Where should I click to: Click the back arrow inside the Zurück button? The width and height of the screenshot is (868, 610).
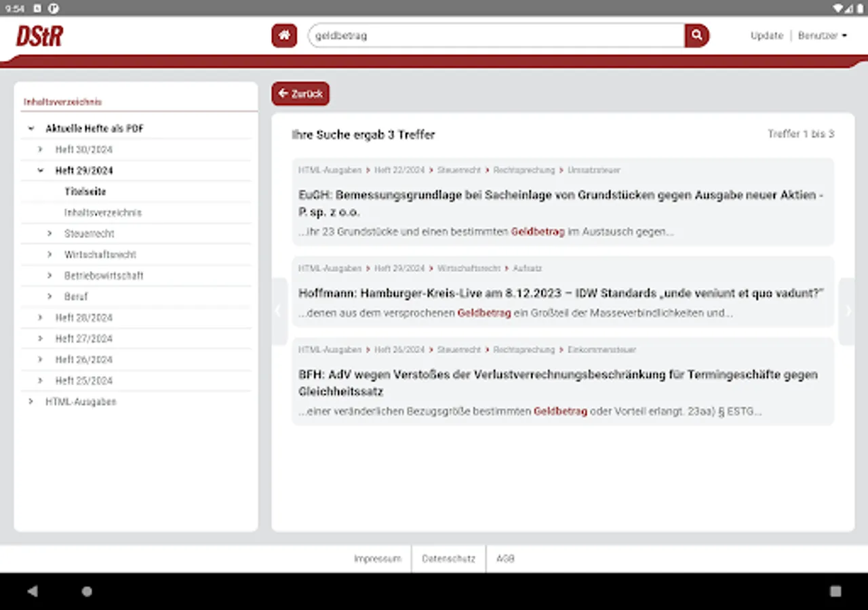point(284,94)
